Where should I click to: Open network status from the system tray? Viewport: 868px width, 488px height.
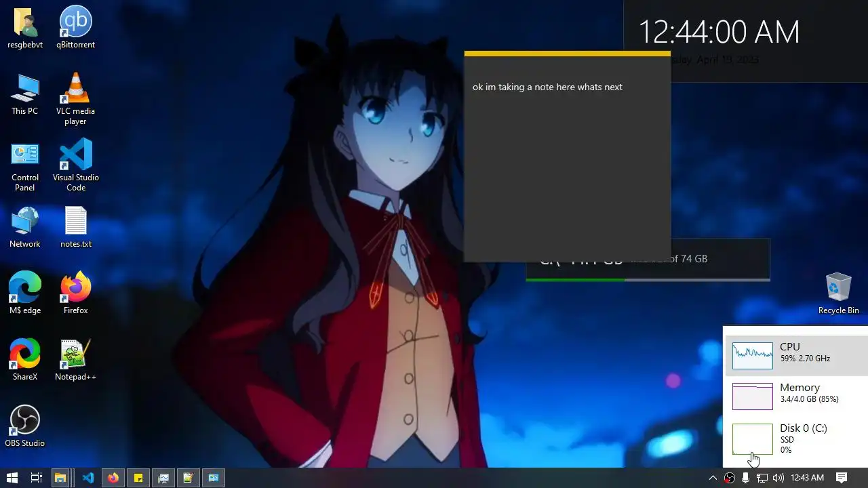(x=762, y=478)
